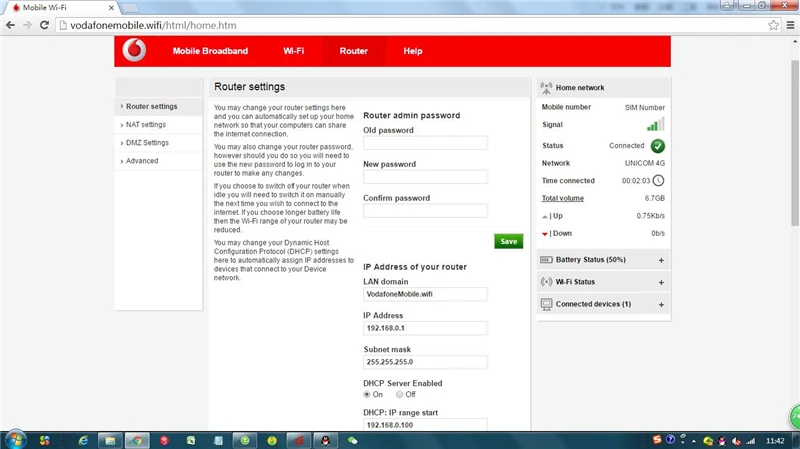The image size is (800, 449).
Task: Click the browser Back arrow
Action: point(10,25)
